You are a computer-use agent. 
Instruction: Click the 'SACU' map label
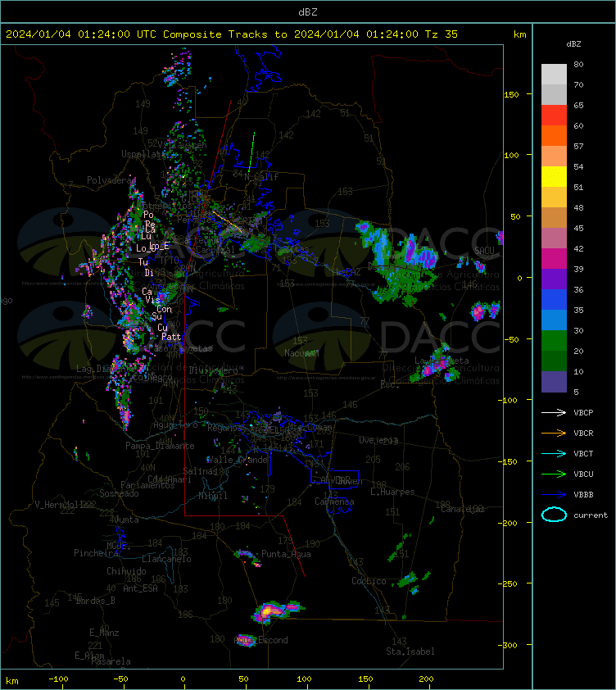point(484,250)
